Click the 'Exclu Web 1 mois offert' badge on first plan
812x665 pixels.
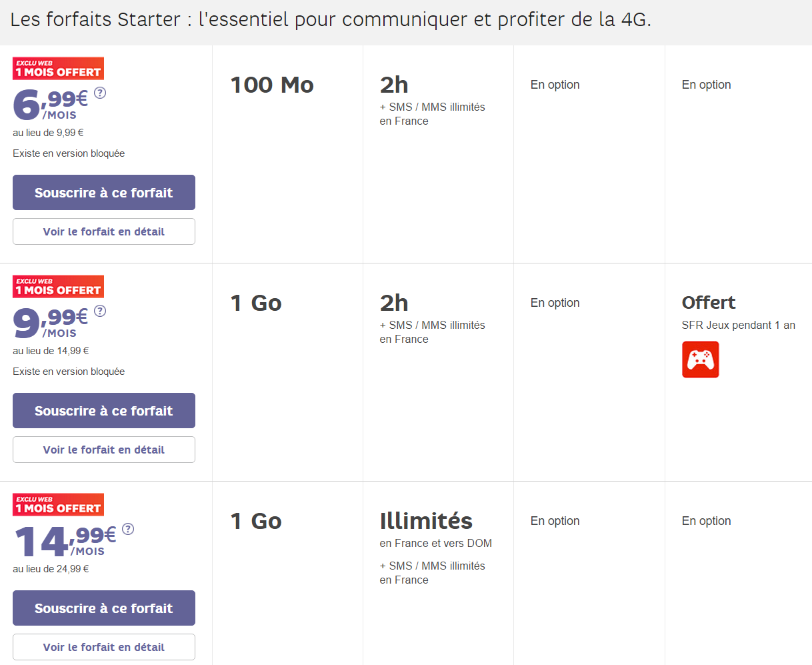coord(58,68)
